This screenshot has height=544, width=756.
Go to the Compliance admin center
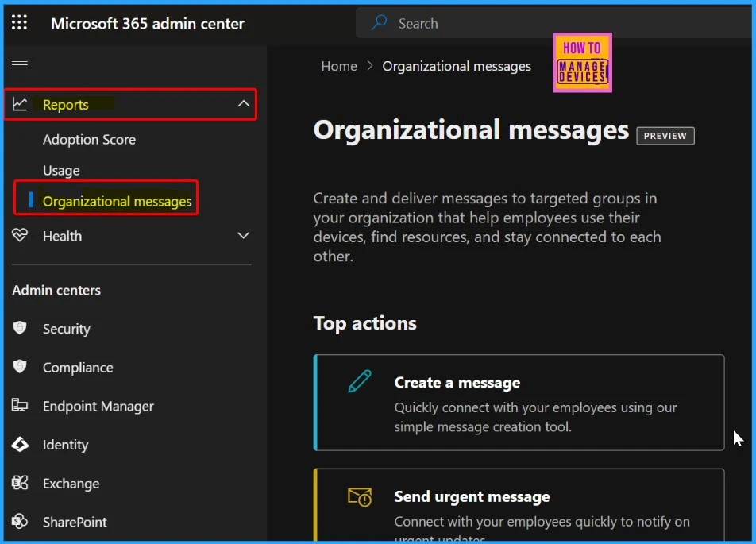pos(78,368)
